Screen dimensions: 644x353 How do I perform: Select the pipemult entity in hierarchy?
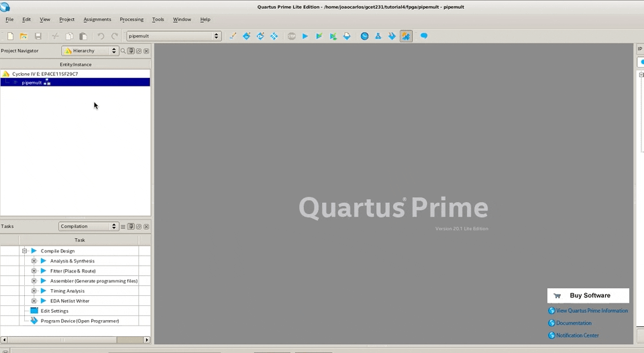coord(75,83)
